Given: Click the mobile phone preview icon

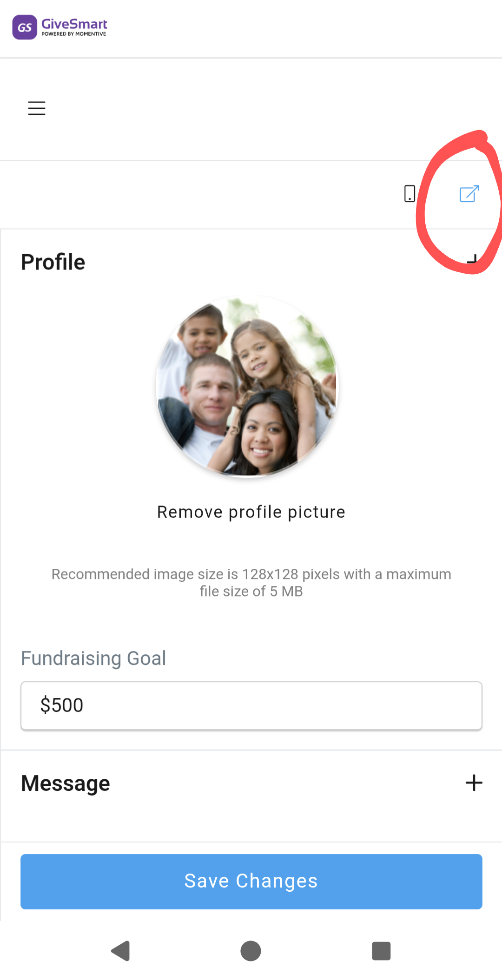Looking at the screenshot, I should [410, 193].
